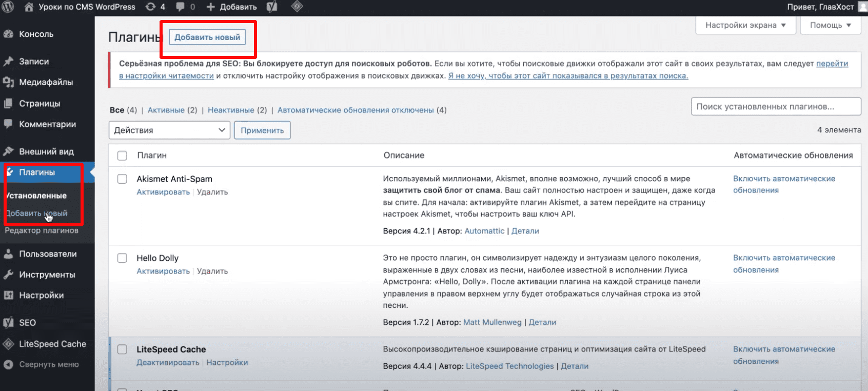Activate the Akismet Anti-Spam plugin

163,192
